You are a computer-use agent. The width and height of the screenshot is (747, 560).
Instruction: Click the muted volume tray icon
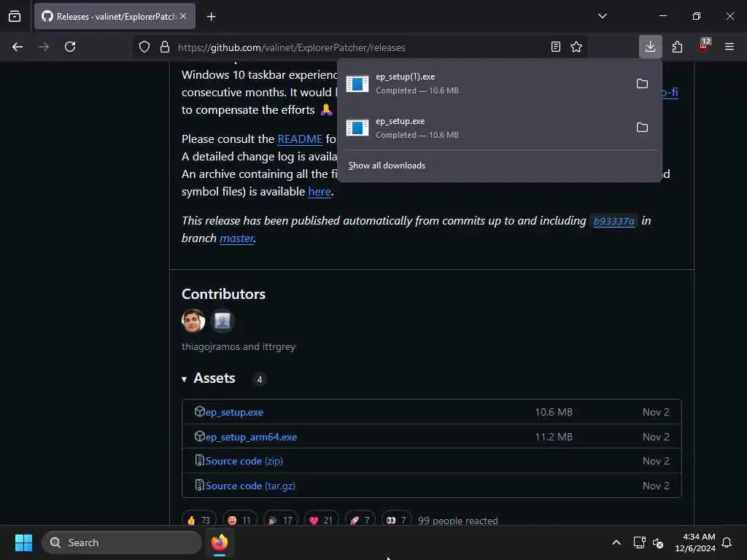[658, 542]
